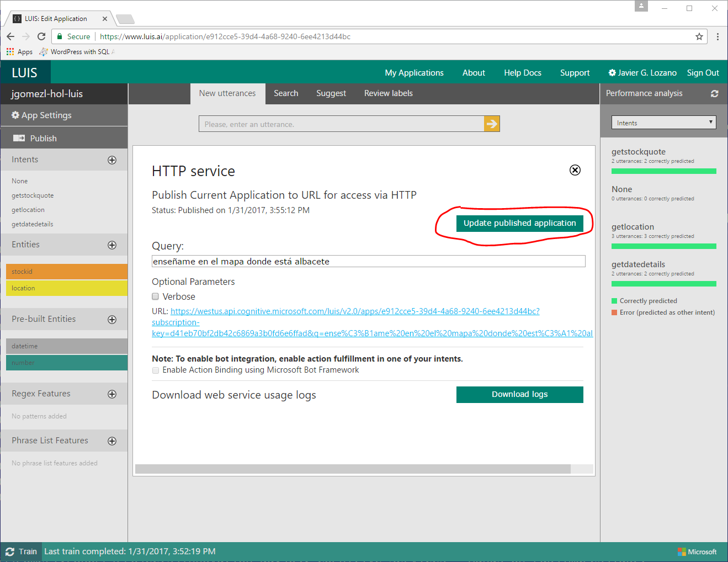The width and height of the screenshot is (728, 562).
Task: Click getstockquote in Performance analysis
Action: 639,152
